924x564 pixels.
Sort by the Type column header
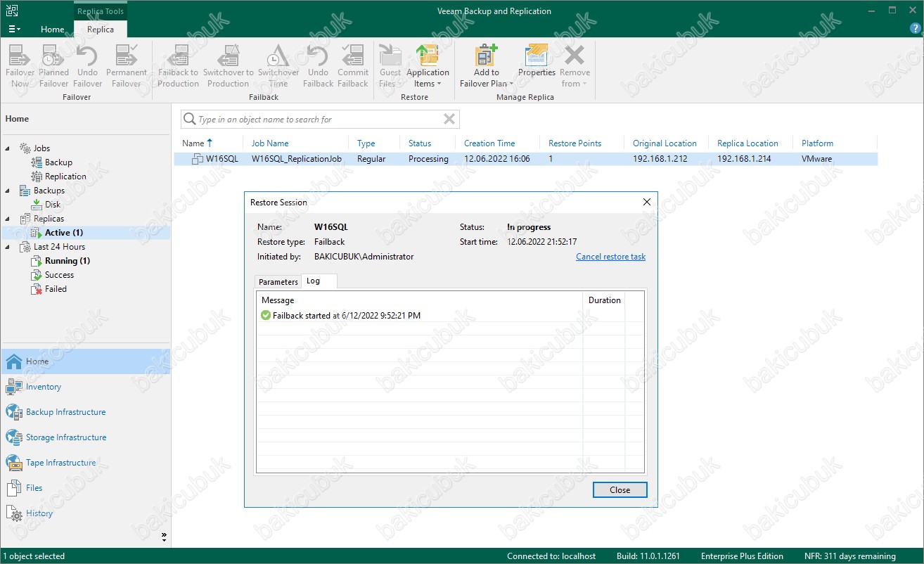[366, 143]
